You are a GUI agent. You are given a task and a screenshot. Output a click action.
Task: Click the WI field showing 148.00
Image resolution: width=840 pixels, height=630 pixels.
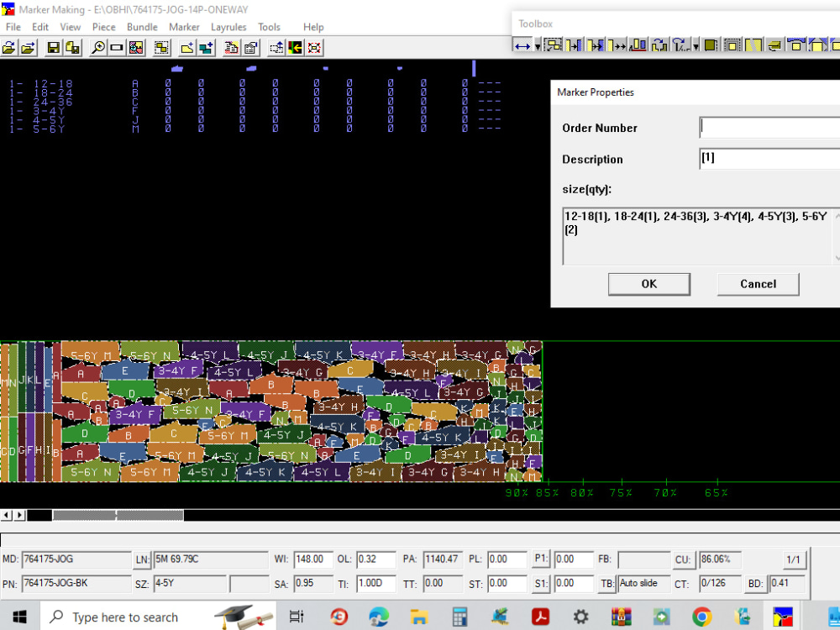[313, 559]
